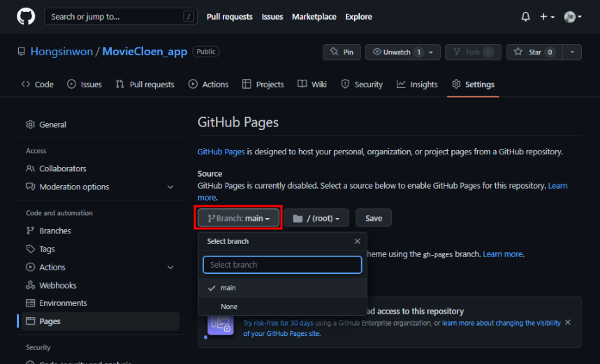This screenshot has width=600, height=364.
Task: Go to Marketplace
Action: click(x=314, y=17)
